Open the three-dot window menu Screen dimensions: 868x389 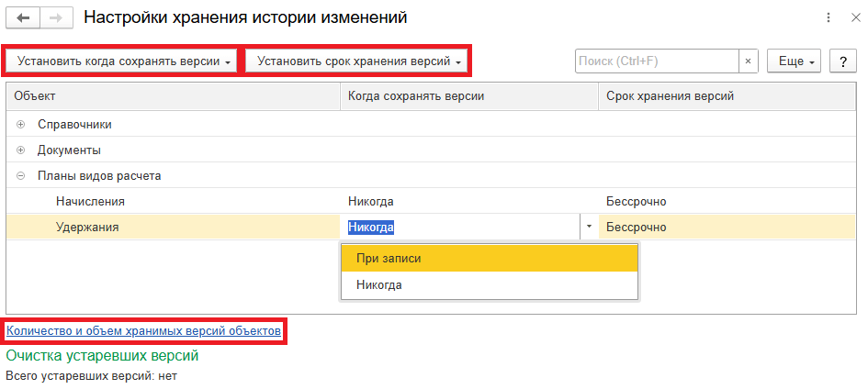click(x=829, y=17)
